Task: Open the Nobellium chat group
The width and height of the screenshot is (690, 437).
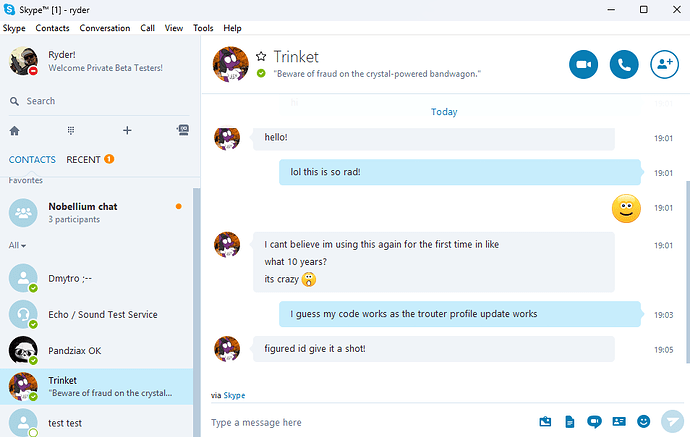Action: click(96, 213)
